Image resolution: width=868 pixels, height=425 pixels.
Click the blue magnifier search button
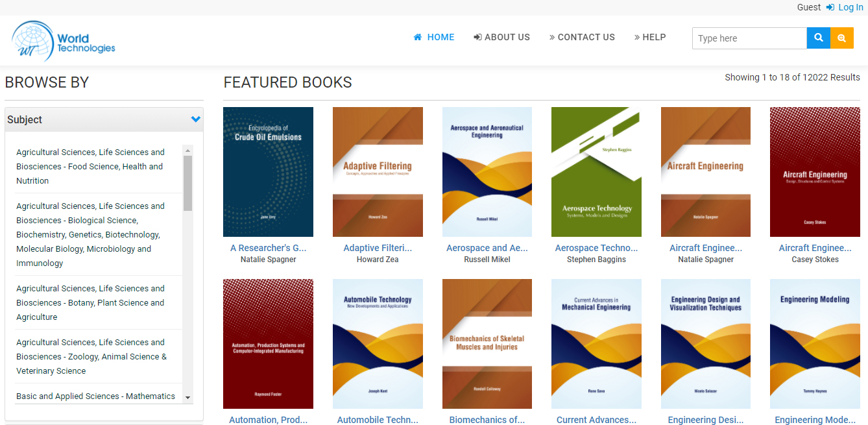819,38
